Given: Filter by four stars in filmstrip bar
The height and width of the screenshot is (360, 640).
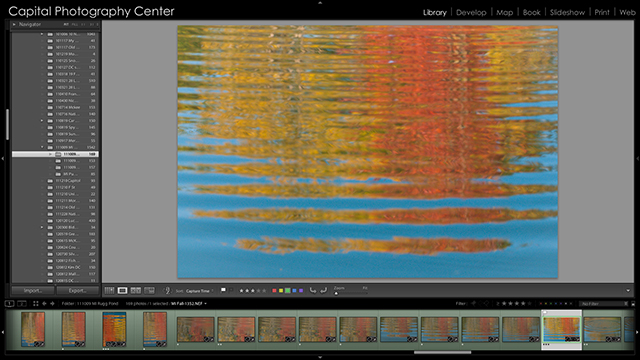Looking at the screenshot, I should point(523,303).
